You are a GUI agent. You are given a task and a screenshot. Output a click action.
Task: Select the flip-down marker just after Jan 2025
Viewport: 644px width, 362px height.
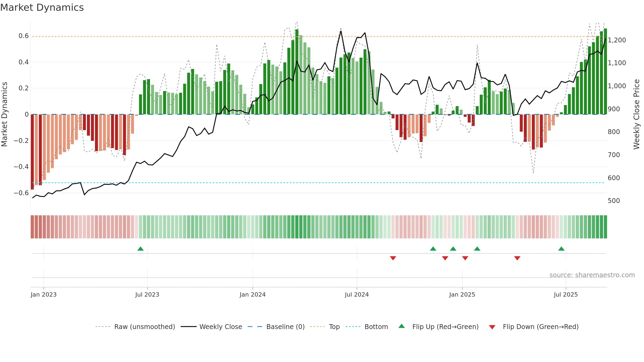coord(465,258)
